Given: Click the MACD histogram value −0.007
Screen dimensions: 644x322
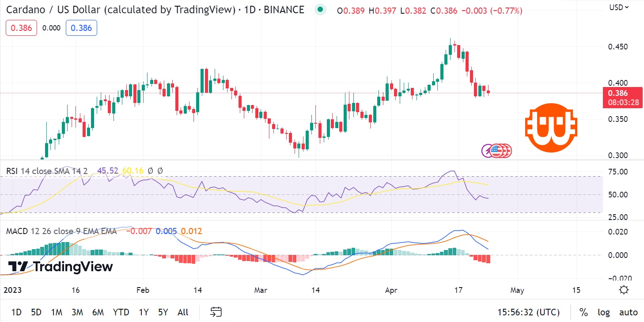Looking at the screenshot, I should (139, 231).
